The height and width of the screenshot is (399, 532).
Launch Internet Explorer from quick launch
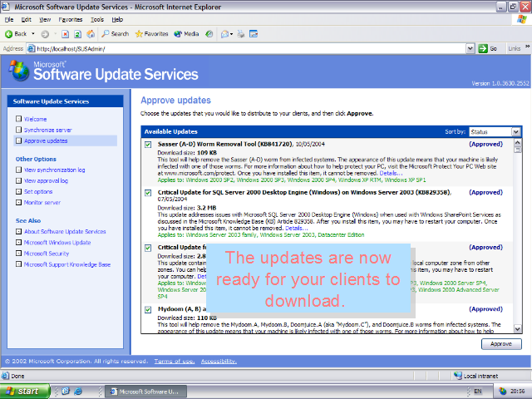[78, 392]
